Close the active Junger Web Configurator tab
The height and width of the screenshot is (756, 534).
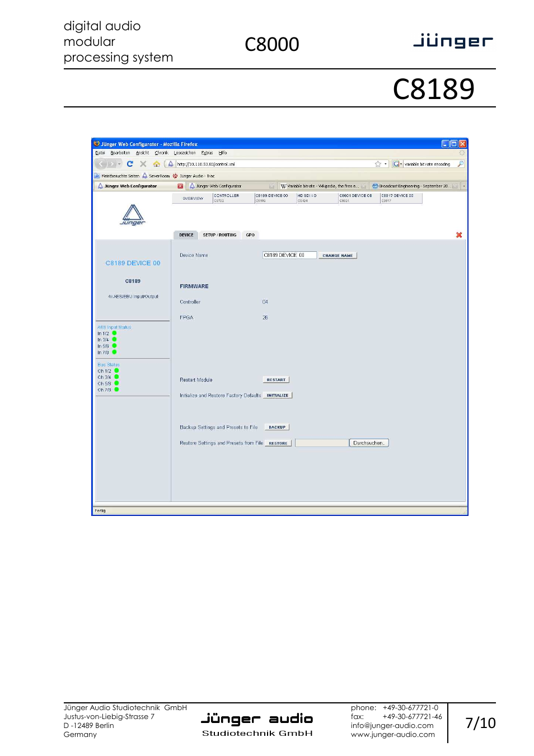point(180,186)
